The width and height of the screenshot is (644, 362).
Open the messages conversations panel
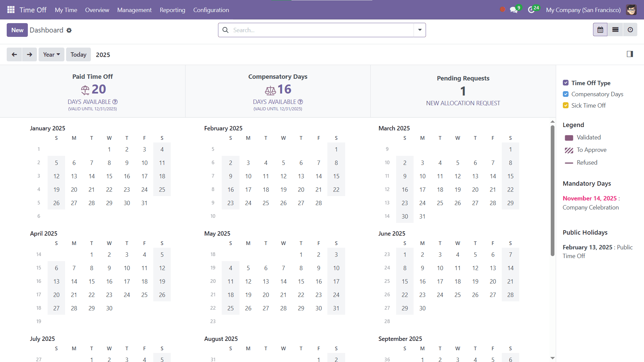pyautogui.click(x=514, y=10)
